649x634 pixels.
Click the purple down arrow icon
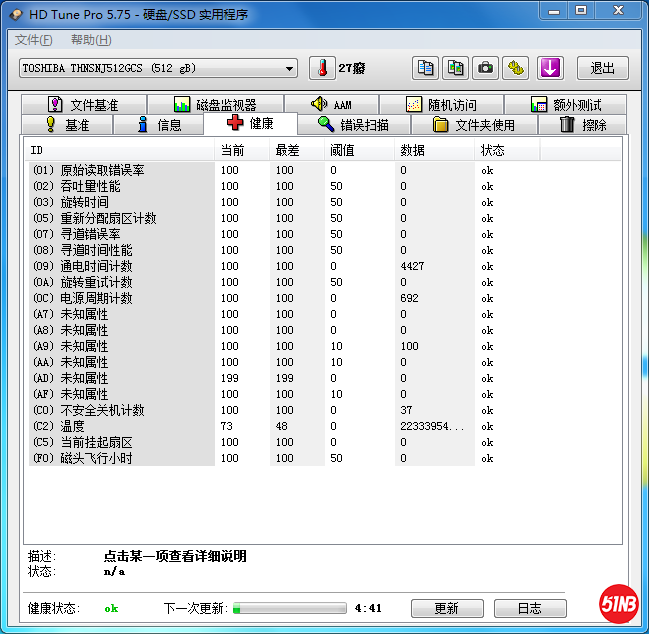(551, 68)
